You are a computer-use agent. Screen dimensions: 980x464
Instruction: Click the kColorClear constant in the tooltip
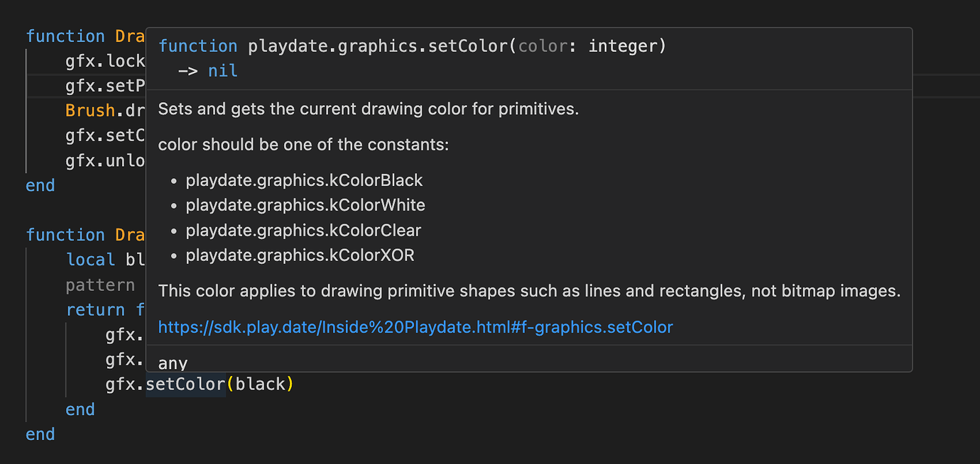point(303,230)
